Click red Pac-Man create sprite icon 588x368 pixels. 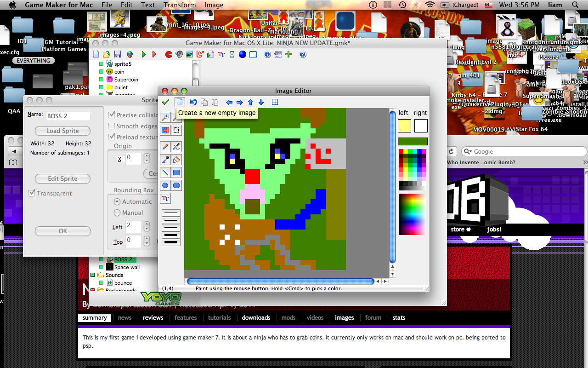169,54
